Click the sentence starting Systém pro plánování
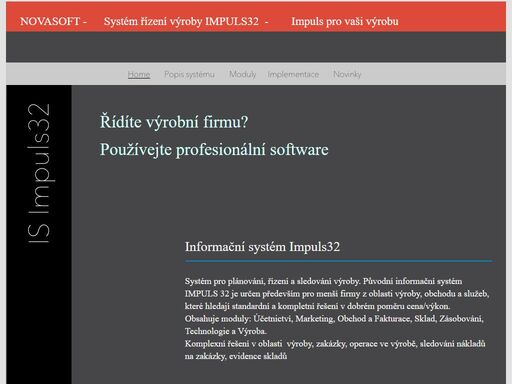The width and height of the screenshot is (512, 384). (272, 281)
